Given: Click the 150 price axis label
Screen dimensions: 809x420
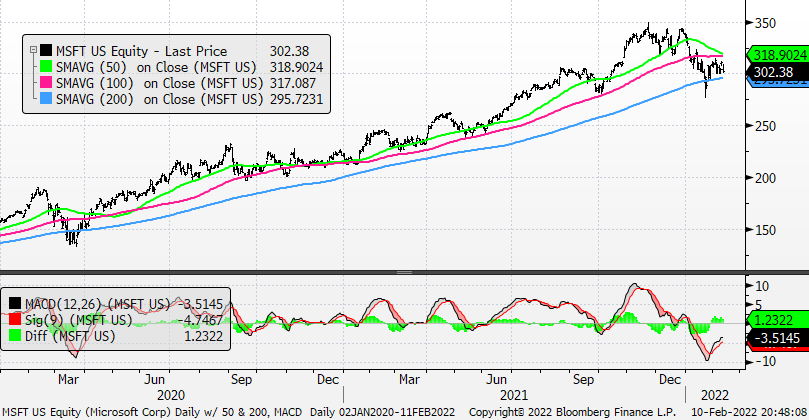Looking at the screenshot, I should click(x=765, y=230).
